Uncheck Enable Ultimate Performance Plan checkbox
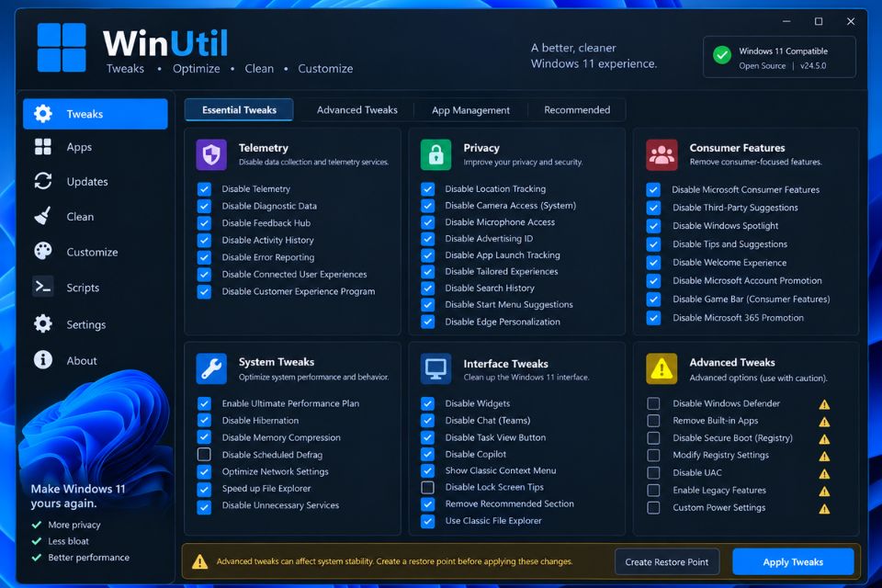This screenshot has width=882, height=588. tap(204, 403)
